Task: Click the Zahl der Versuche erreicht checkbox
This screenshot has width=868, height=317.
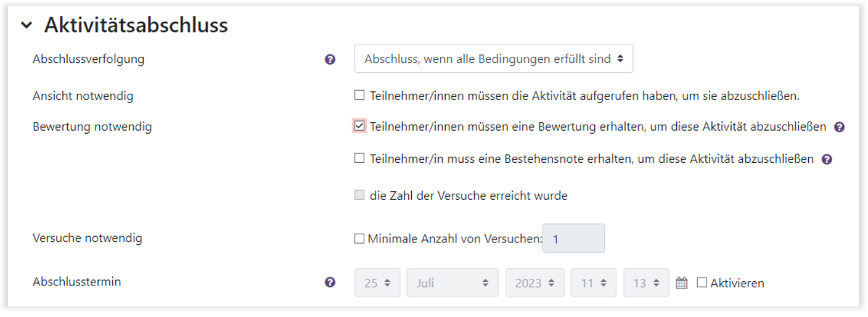Action: tap(359, 196)
